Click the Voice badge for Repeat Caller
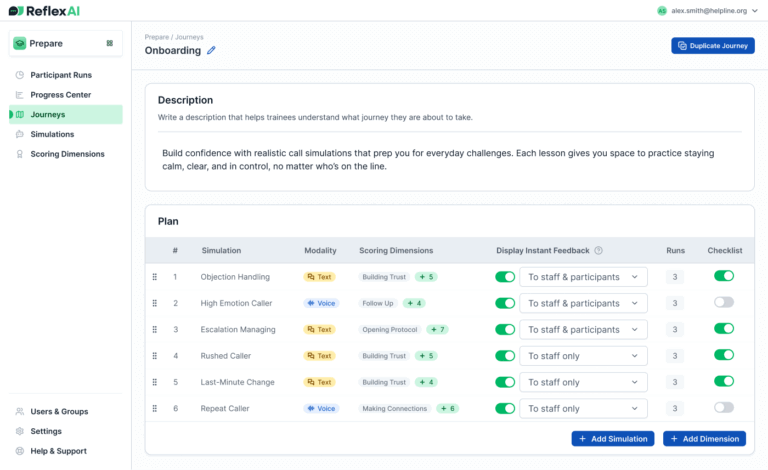This screenshot has width=768, height=470. (x=321, y=409)
